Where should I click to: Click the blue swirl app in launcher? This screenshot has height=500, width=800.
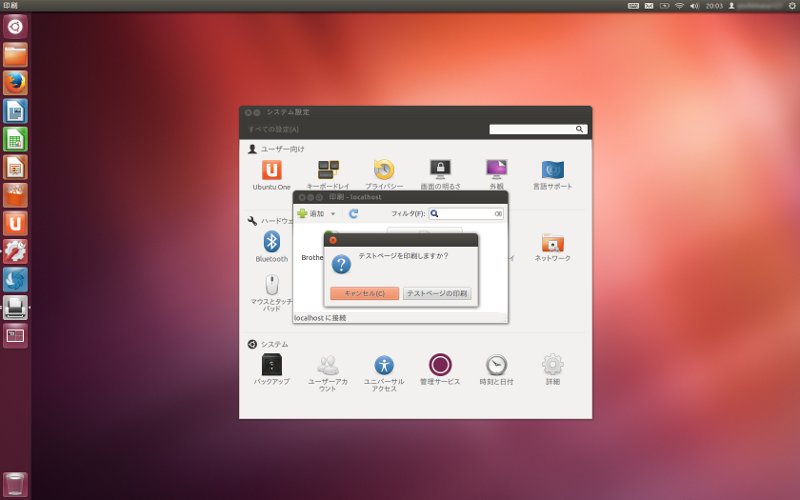15,279
